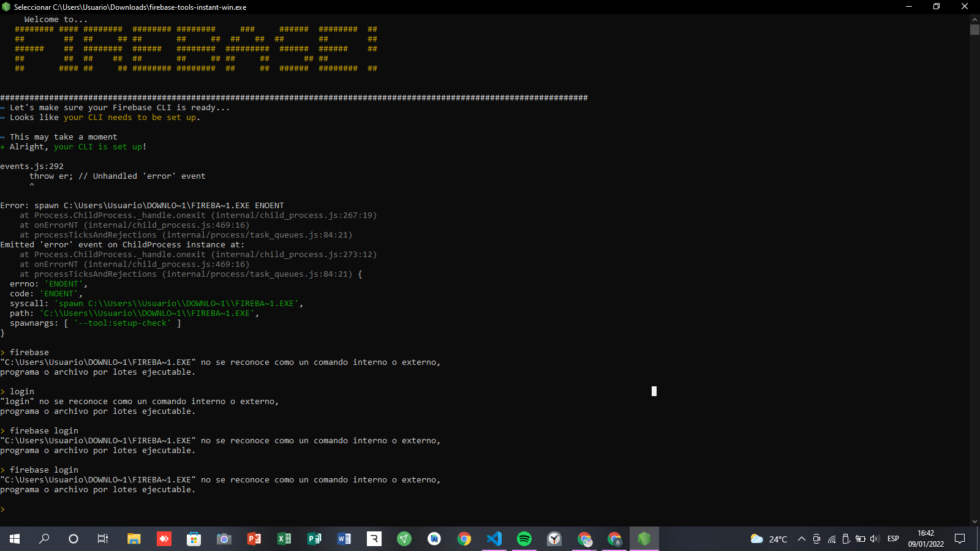Click the "> firebase" command line
The image size is (980, 551).
(x=24, y=353)
